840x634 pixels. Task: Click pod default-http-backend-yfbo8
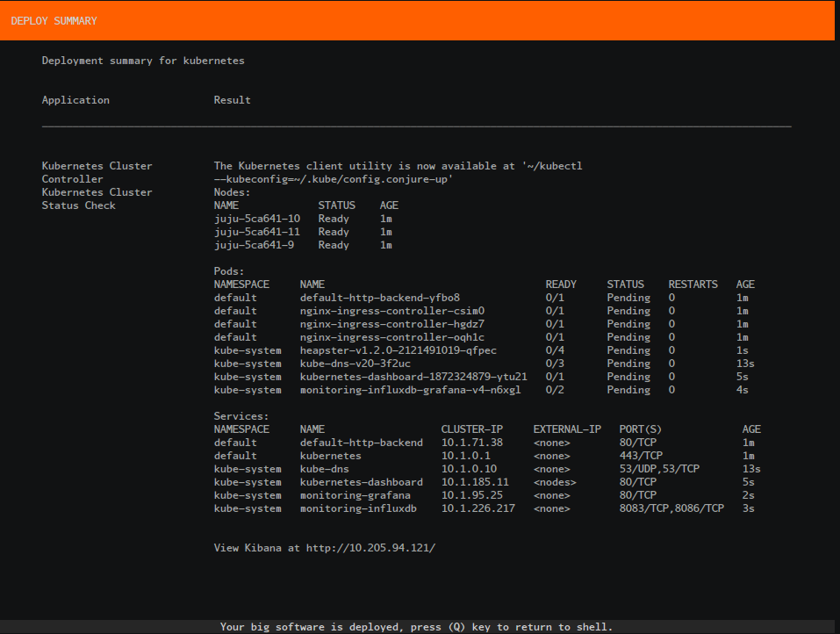(379, 298)
